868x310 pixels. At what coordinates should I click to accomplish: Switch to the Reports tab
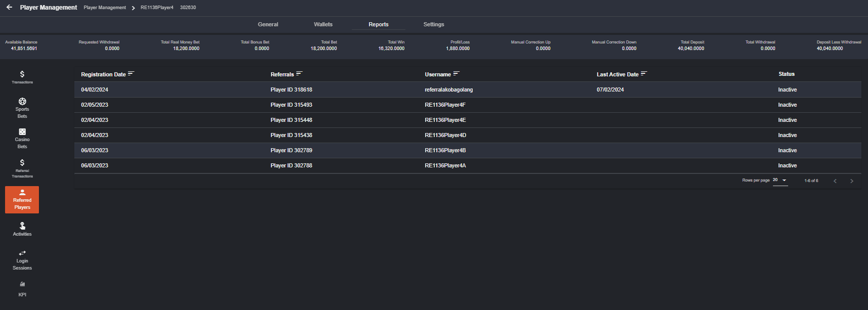[379, 24]
